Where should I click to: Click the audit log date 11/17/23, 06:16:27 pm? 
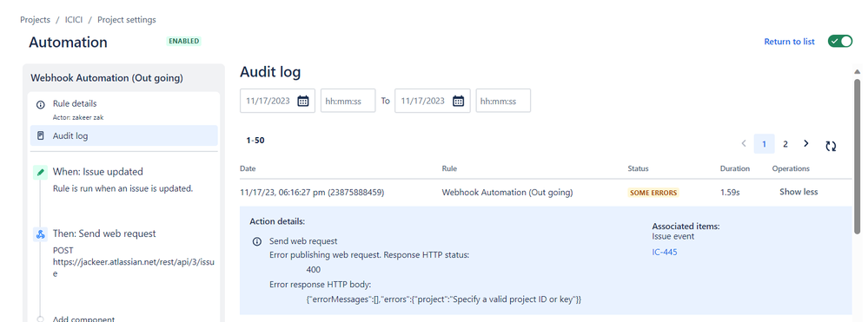pyautogui.click(x=312, y=192)
